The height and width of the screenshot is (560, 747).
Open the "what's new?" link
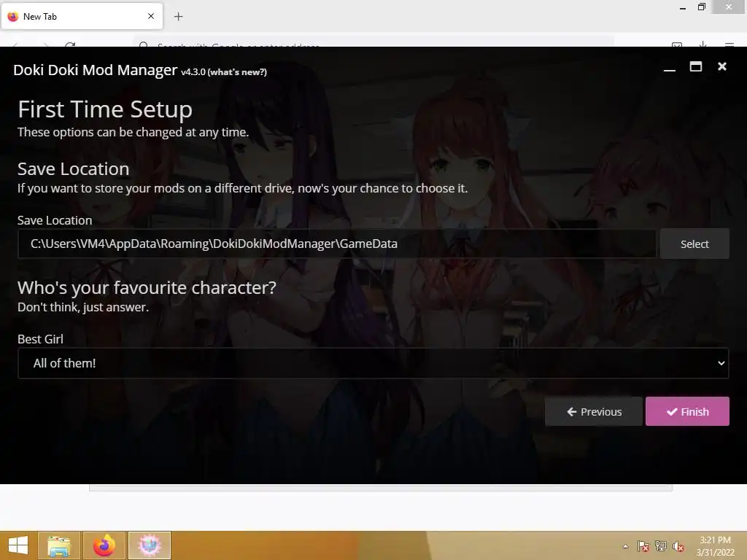237,72
